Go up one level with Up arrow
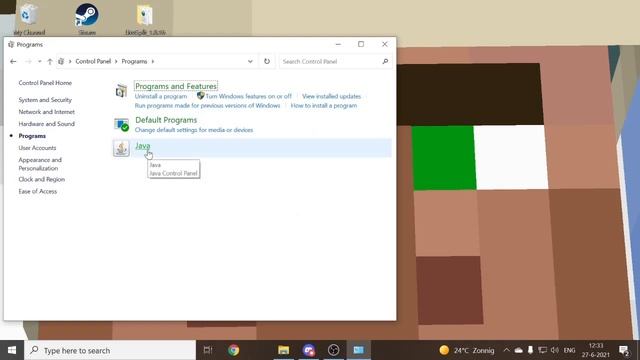This screenshot has height=360, width=640. pyautogui.click(x=50, y=62)
